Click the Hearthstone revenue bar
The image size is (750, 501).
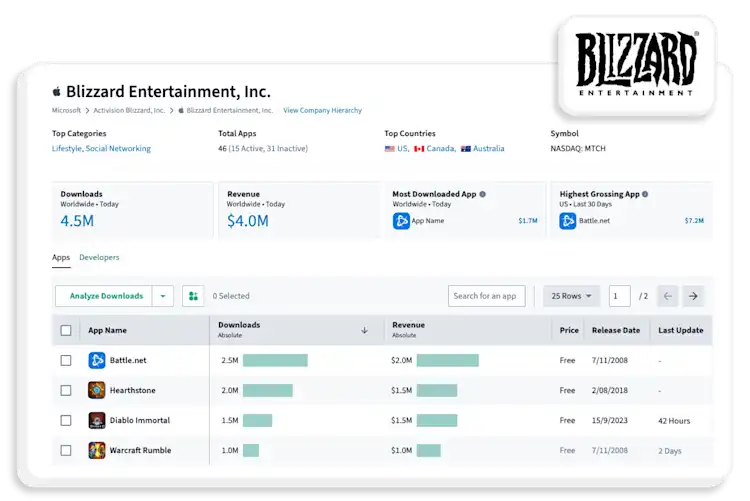tap(437, 390)
